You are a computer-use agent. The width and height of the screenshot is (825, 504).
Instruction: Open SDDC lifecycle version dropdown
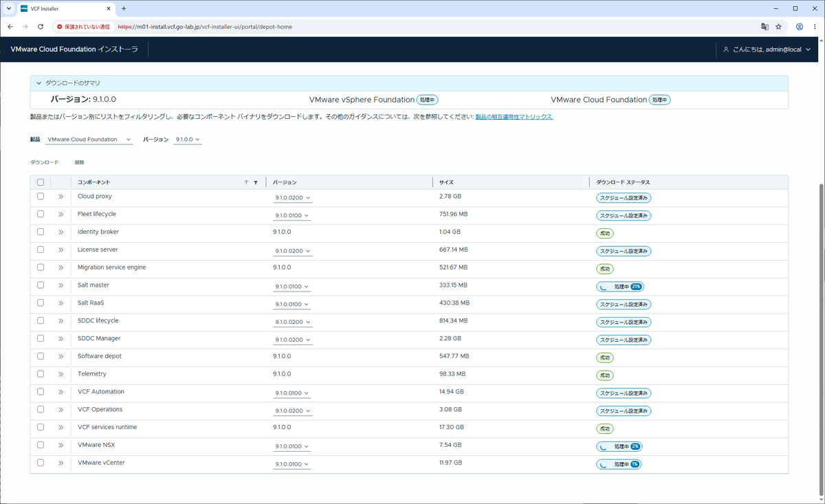click(x=293, y=322)
